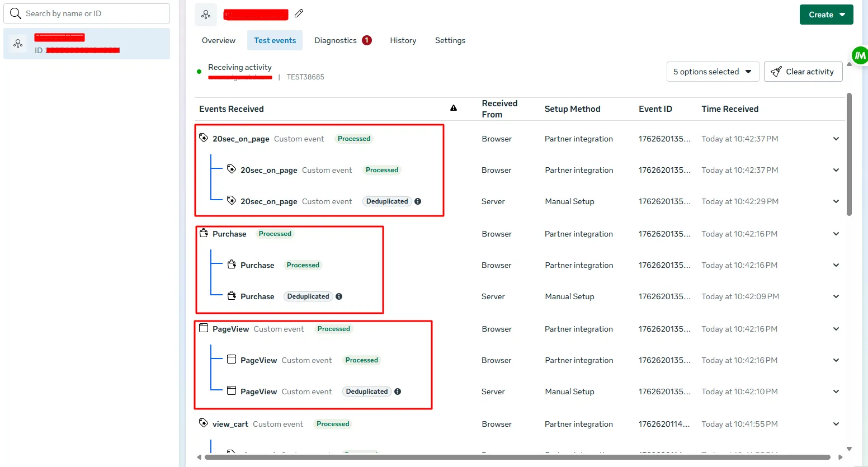Open the Create dropdown button
The width and height of the screenshot is (868, 467).
[826, 15]
